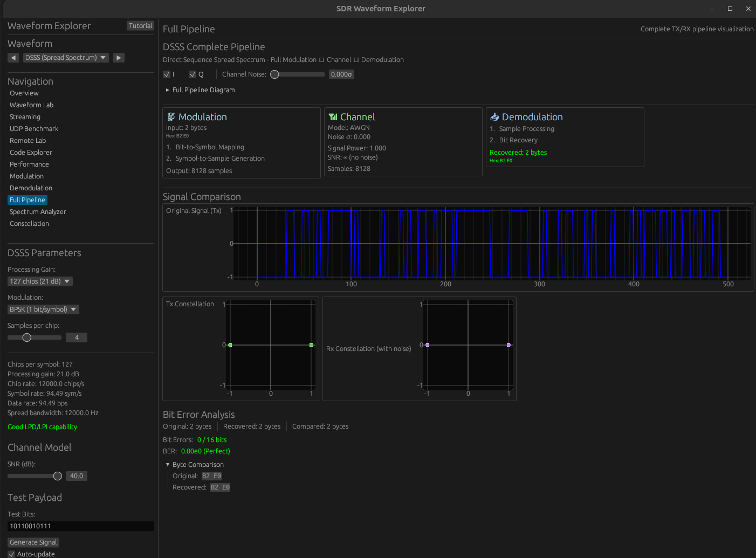Toggle the I channel checkbox
756x558 pixels.
pyautogui.click(x=167, y=74)
